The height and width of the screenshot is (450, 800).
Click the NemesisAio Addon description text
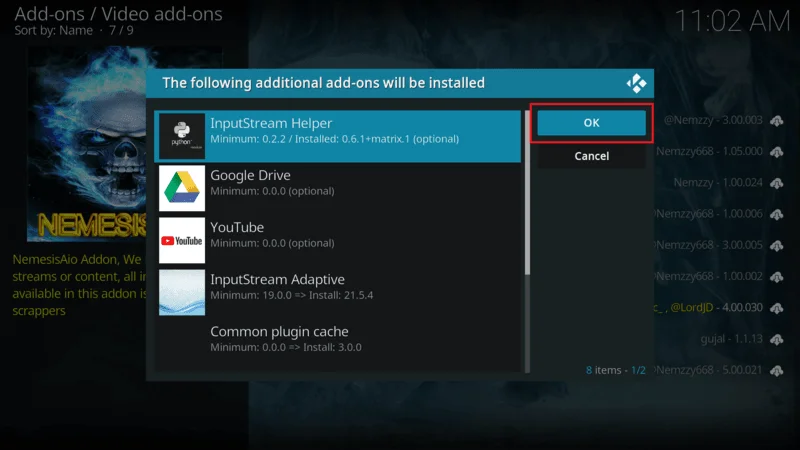pos(79,285)
